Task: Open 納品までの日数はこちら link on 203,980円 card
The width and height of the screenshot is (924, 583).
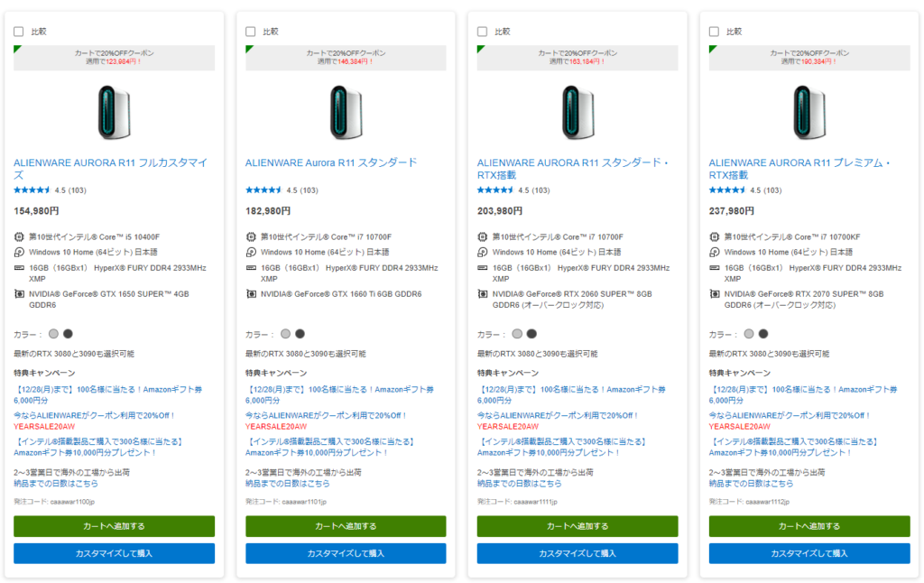Action: (x=519, y=484)
